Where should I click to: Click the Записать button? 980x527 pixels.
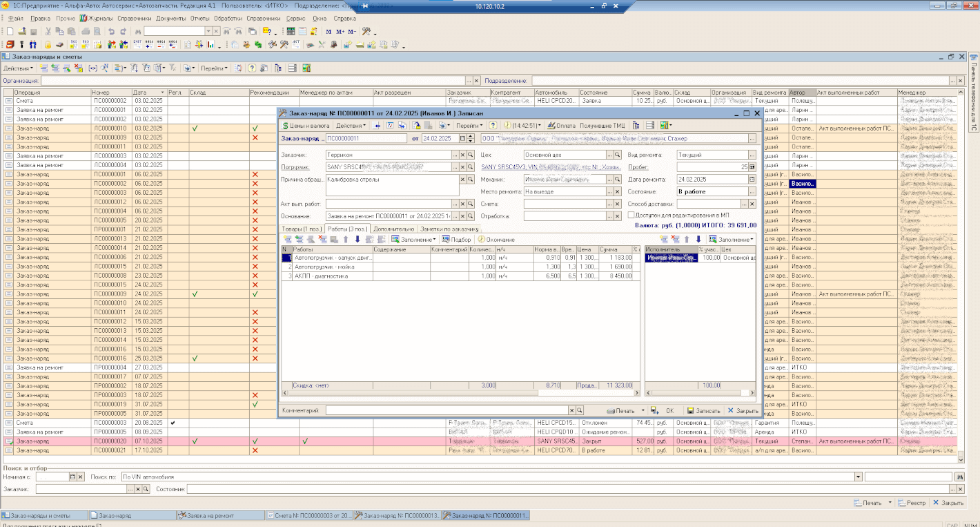click(703, 410)
